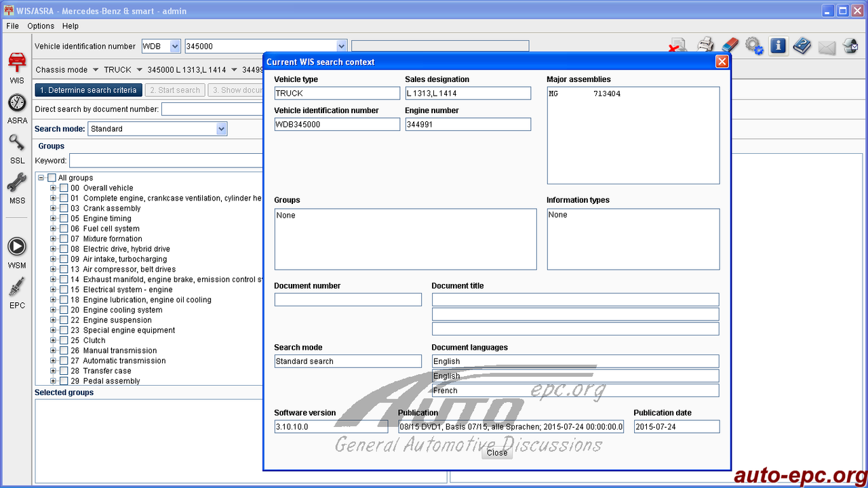868x488 pixels.
Task: Open the TRUCK vehicle type dropdown
Action: (139, 70)
